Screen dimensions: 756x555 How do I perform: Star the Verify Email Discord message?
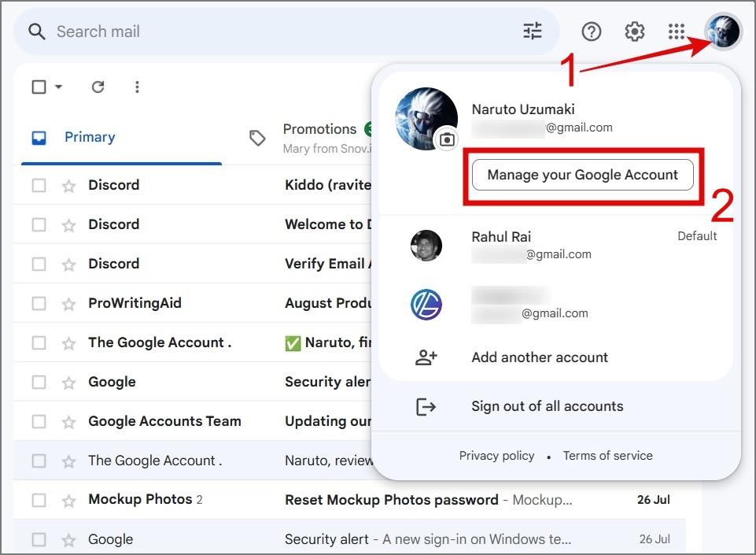pos(69,265)
